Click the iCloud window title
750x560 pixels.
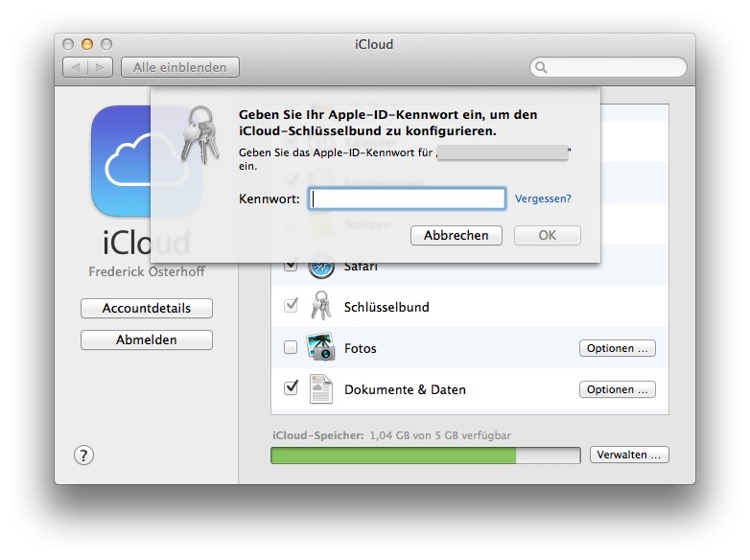pyautogui.click(x=374, y=44)
